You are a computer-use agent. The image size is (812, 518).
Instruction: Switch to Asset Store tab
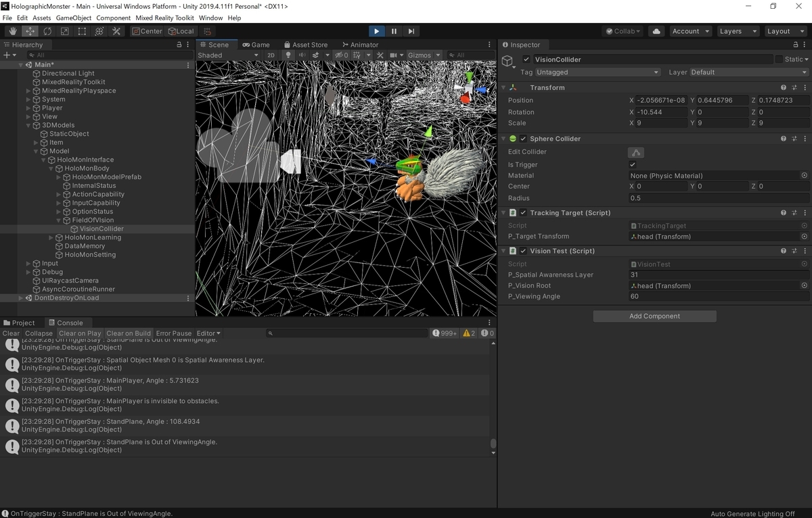(x=305, y=45)
